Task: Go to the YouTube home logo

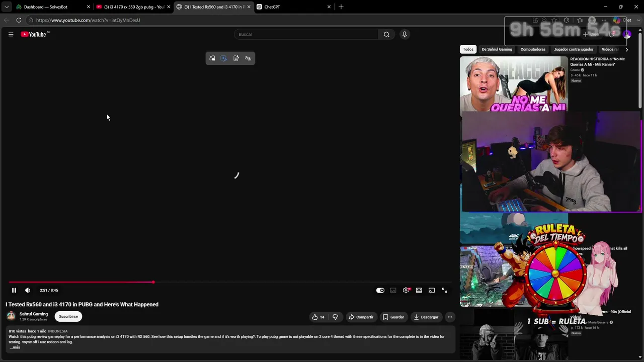Action: coord(34,34)
